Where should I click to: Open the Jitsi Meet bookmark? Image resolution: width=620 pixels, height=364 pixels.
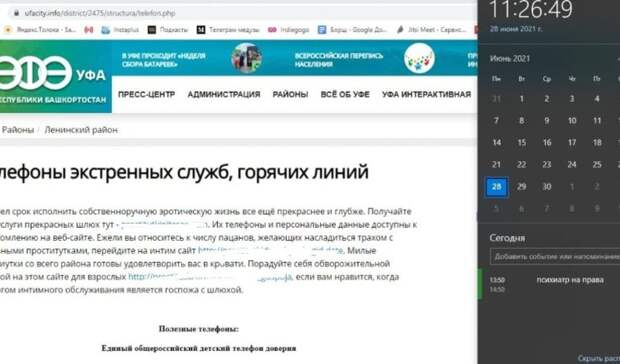tap(432, 30)
